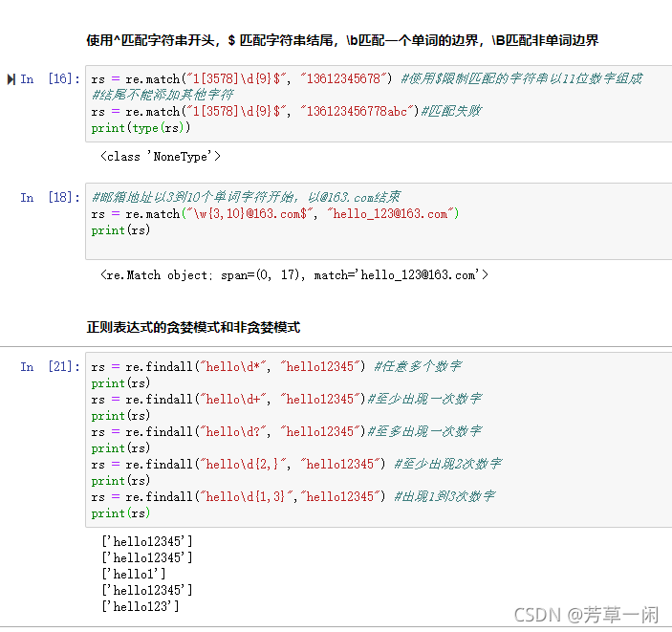This screenshot has width=672, height=632.
Task: Click the comment '#至少出现2次数字'
Action: [x=448, y=465]
